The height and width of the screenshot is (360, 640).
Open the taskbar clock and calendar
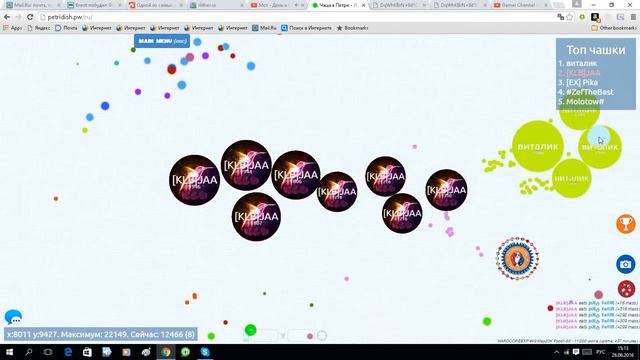coord(623,352)
